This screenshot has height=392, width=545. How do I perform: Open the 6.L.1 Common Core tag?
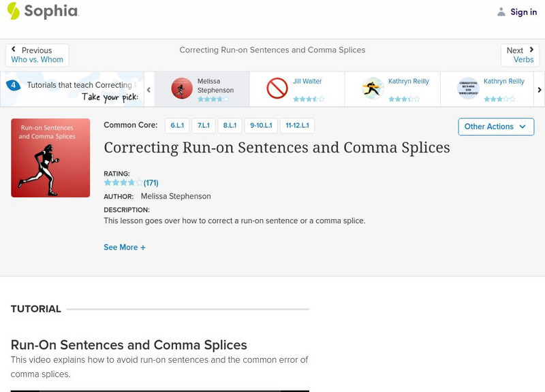(x=177, y=126)
